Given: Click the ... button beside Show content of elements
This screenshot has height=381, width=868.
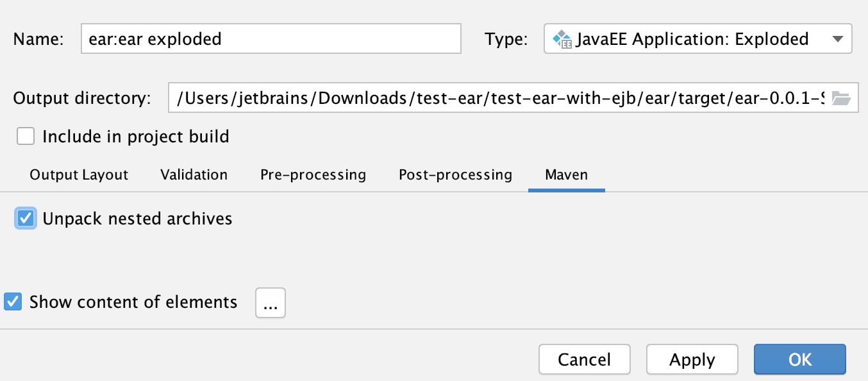Looking at the screenshot, I should pyautogui.click(x=270, y=302).
